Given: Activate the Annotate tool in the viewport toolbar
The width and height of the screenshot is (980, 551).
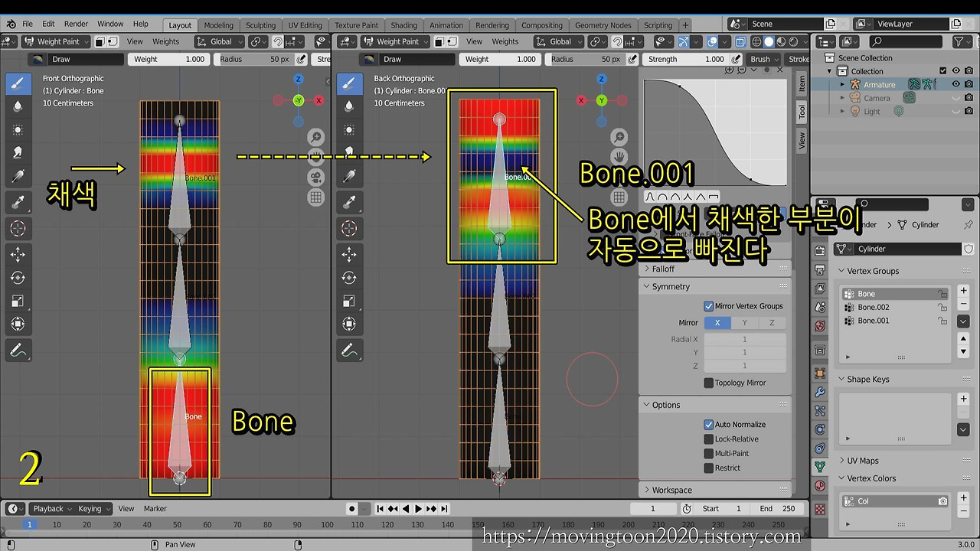Looking at the screenshot, I should point(18,350).
